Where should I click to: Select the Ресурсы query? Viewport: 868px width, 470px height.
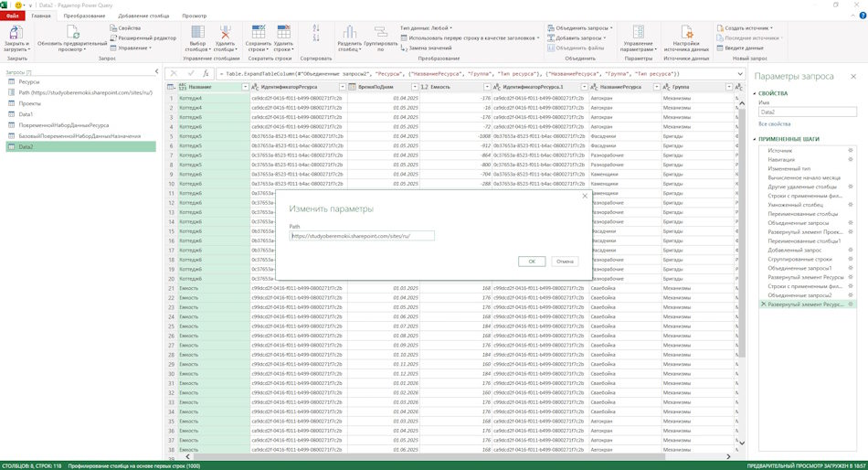29,81
